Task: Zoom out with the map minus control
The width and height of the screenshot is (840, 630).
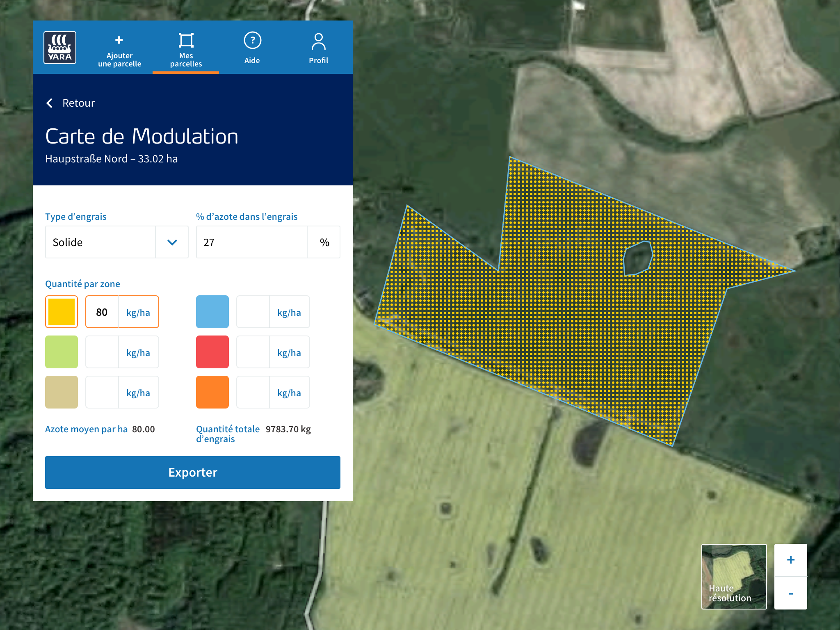Action: (790, 593)
